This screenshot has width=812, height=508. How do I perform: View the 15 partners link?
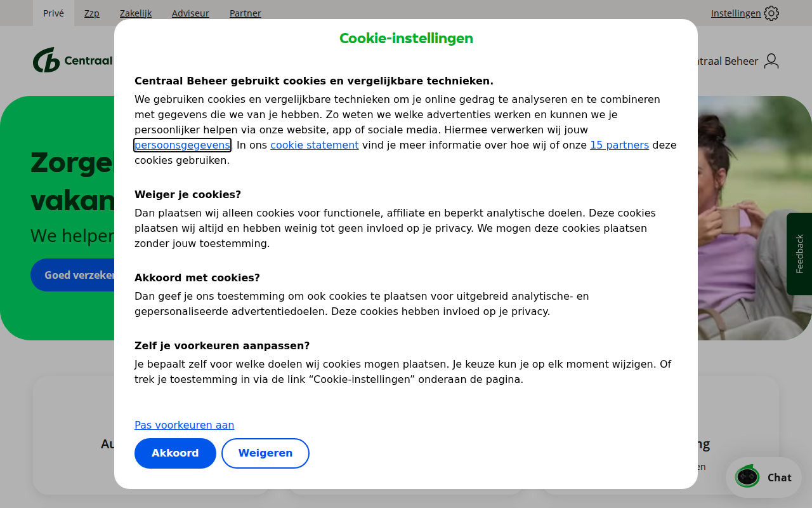619,145
